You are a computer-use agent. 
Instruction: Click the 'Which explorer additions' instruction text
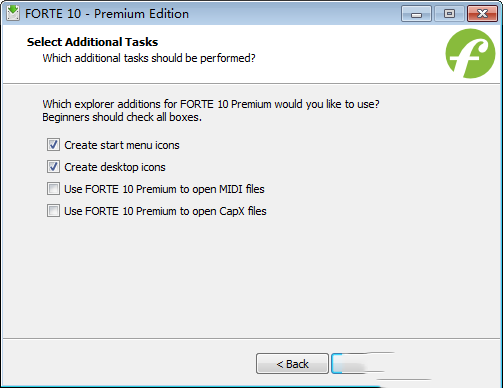211,104
